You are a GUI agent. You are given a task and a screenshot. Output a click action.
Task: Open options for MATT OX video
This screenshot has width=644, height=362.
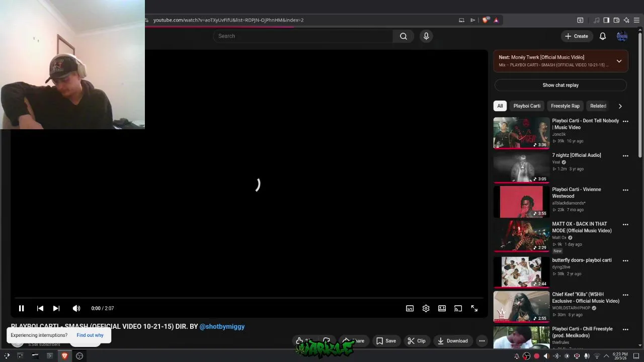pyautogui.click(x=625, y=225)
